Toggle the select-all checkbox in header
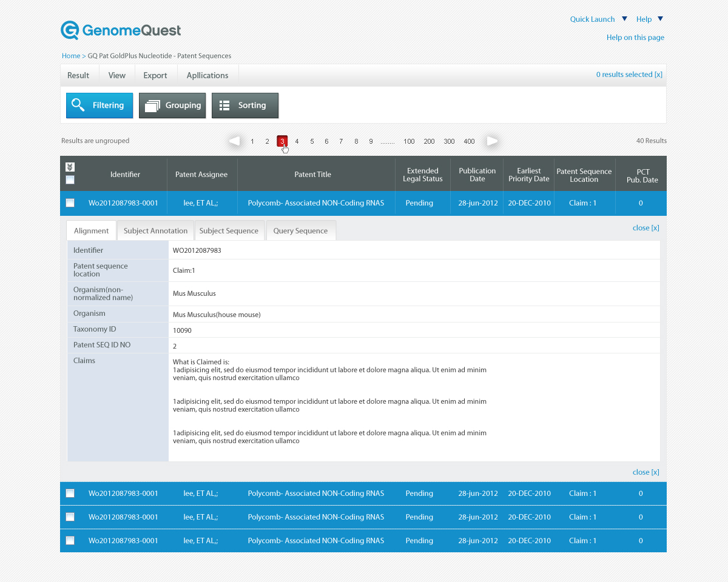The height and width of the screenshot is (582, 728). point(70,180)
